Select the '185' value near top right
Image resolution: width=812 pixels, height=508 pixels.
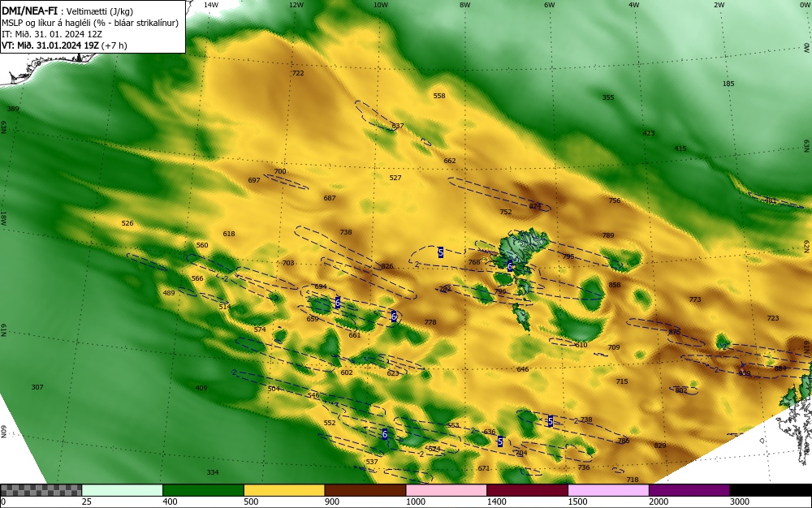(728, 84)
